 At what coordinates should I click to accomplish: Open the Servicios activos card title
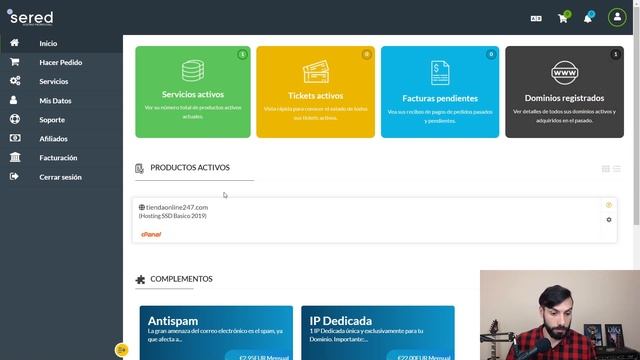point(193,94)
